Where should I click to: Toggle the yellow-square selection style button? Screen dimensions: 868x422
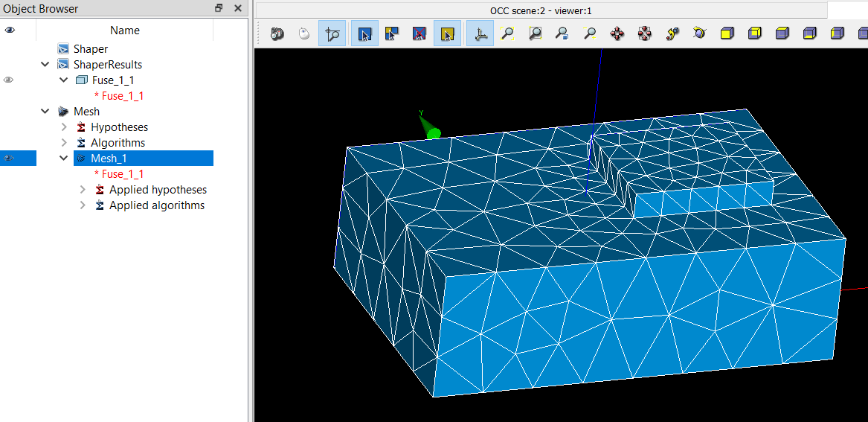447,33
